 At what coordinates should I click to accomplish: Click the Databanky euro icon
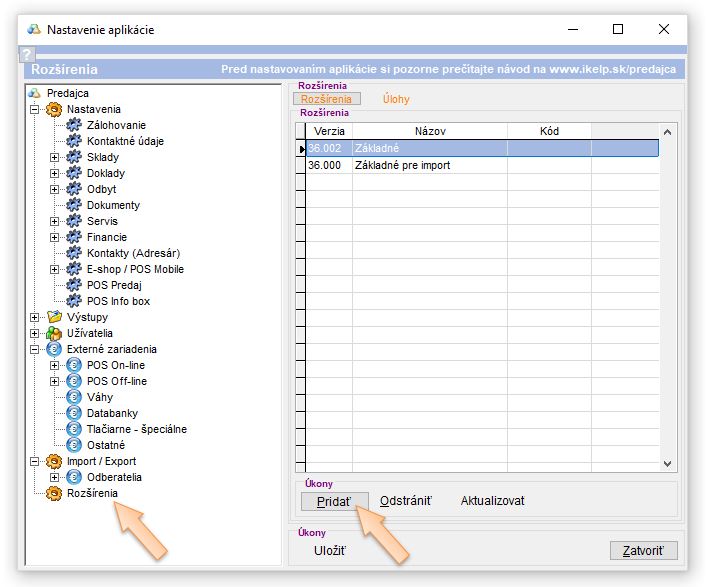coord(73,413)
